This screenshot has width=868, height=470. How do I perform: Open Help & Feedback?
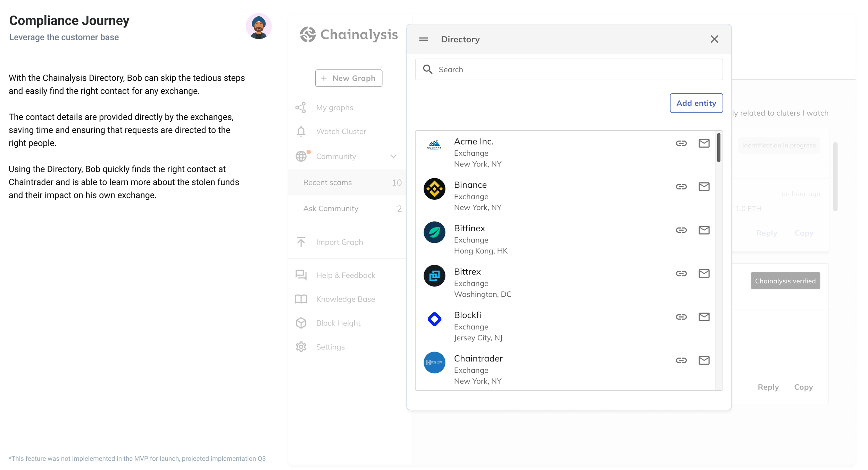click(345, 275)
